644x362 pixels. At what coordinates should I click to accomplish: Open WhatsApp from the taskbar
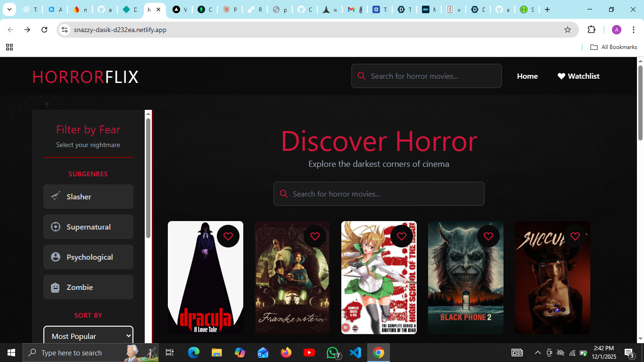pyautogui.click(x=332, y=353)
